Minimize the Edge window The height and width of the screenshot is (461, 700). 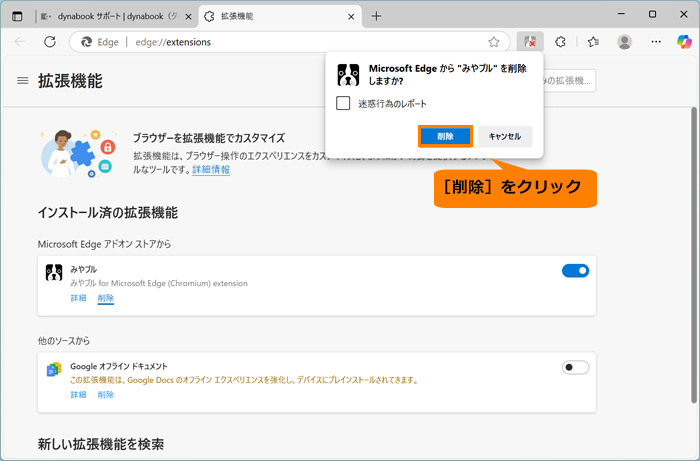click(621, 14)
